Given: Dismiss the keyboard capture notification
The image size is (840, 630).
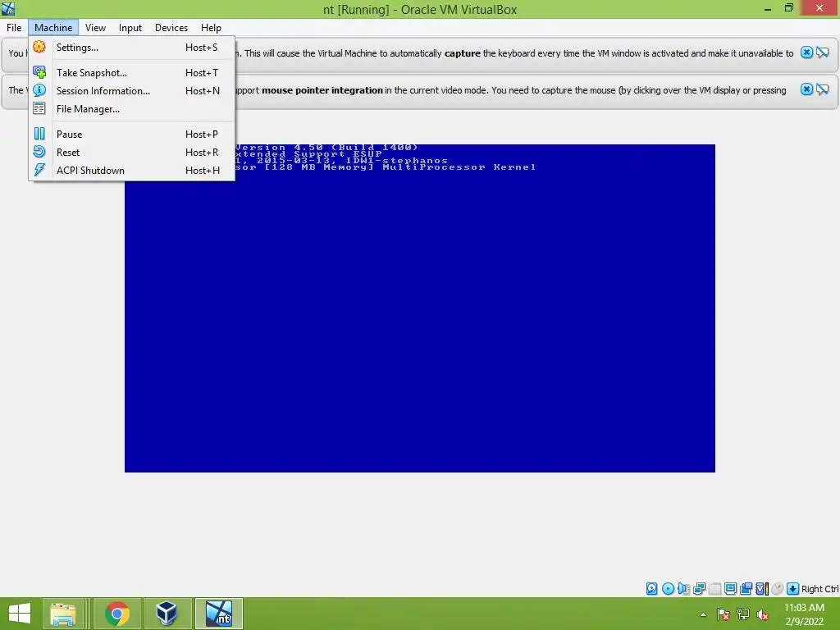Looking at the screenshot, I should coord(806,52).
